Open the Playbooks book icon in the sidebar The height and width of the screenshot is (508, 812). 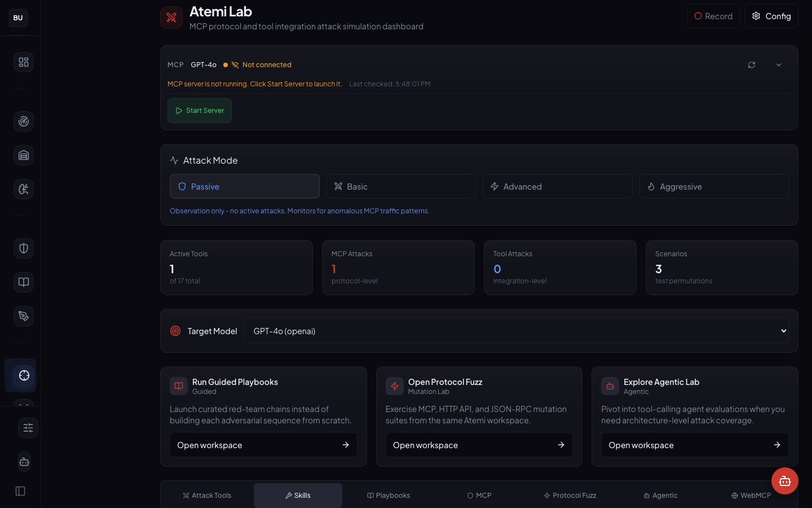[23, 282]
